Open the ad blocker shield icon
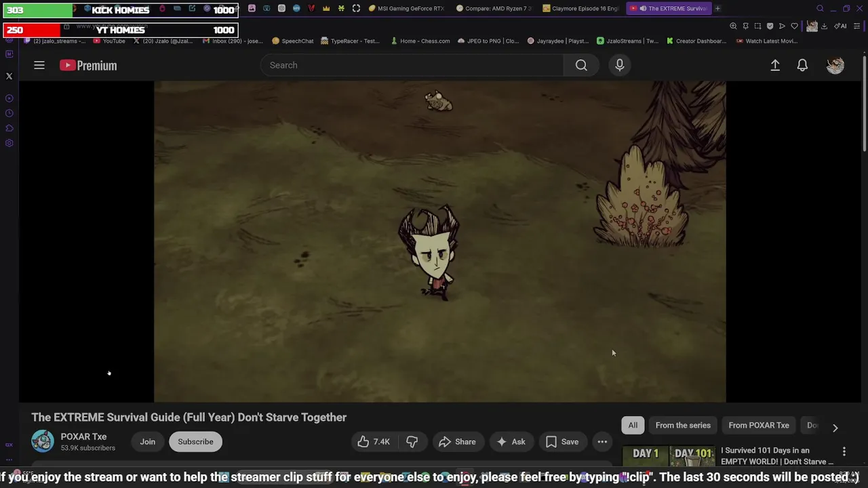Viewport: 868px width, 488px height. coord(770,26)
